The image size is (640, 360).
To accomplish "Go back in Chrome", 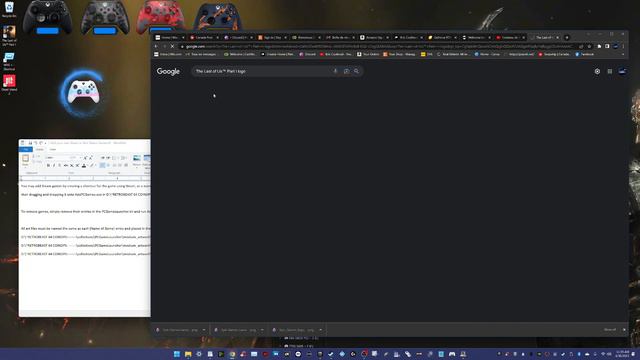I will (156, 47).
